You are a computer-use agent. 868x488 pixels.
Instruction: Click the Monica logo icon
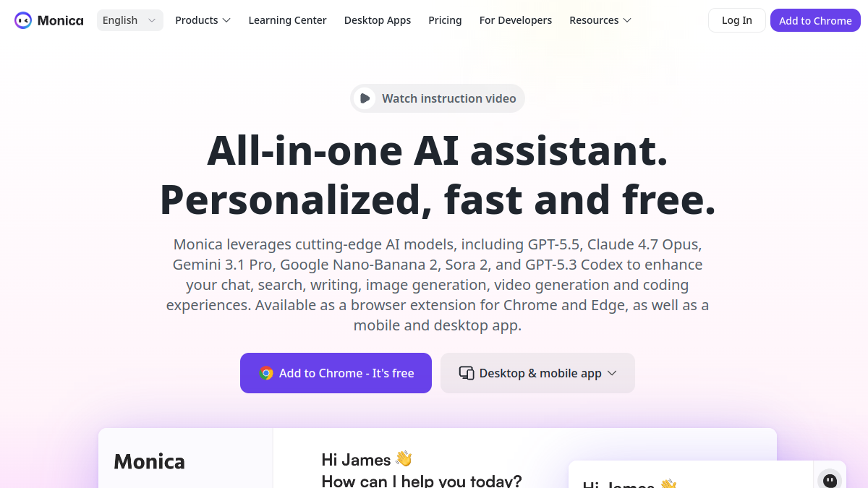pyautogui.click(x=23, y=20)
